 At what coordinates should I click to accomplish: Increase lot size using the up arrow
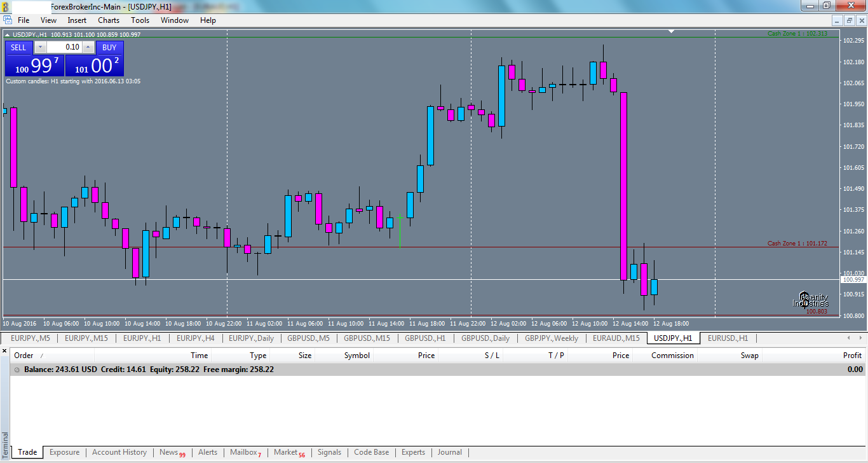coord(89,45)
